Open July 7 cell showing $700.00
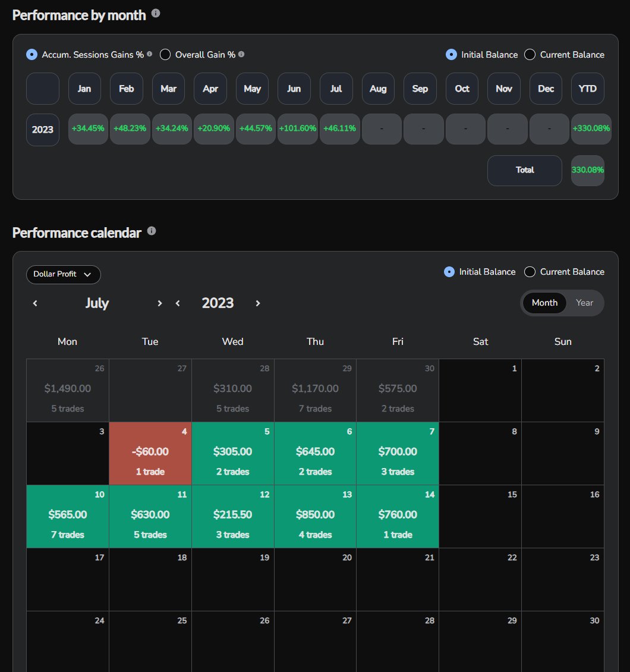The image size is (630, 672). click(x=398, y=453)
